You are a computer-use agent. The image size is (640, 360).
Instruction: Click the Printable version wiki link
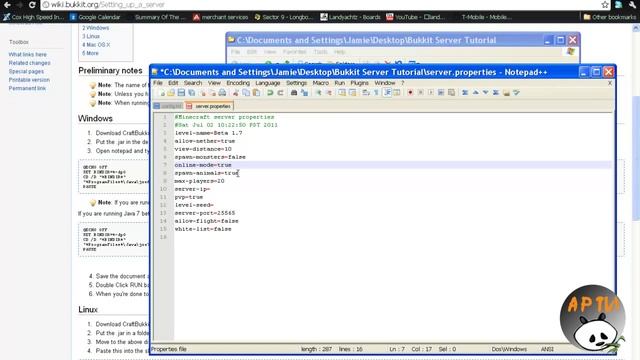(29, 80)
